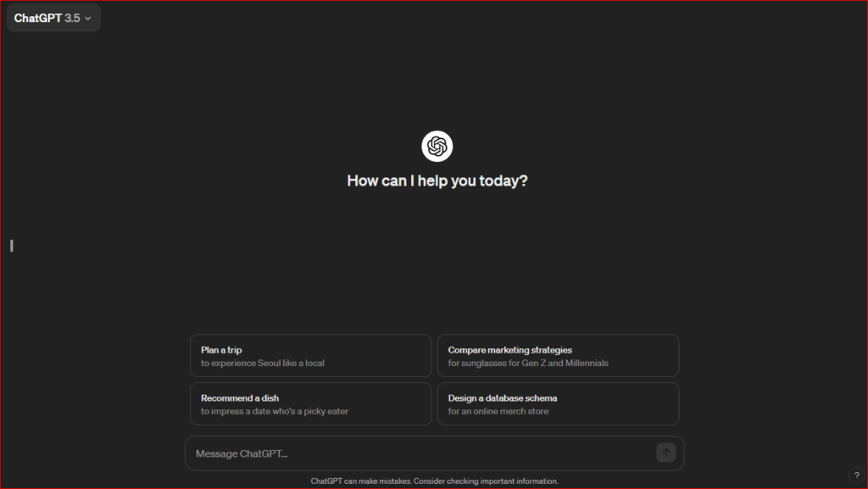The image size is (868, 489).
Task: Click the send message arrow button
Action: (x=666, y=453)
